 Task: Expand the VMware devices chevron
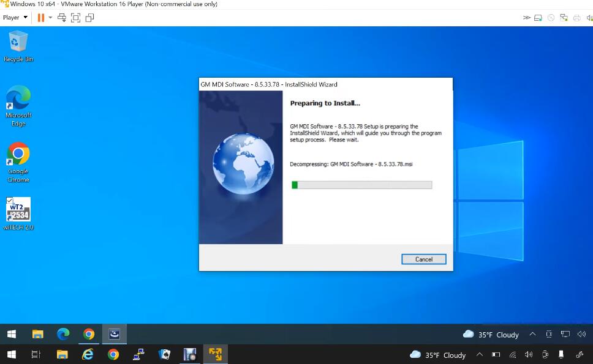tap(526, 17)
